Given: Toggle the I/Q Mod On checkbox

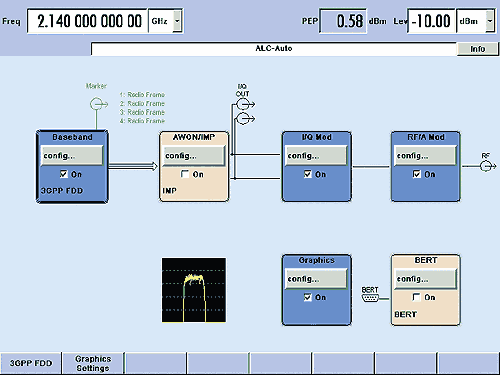Looking at the screenshot, I should (308, 174).
